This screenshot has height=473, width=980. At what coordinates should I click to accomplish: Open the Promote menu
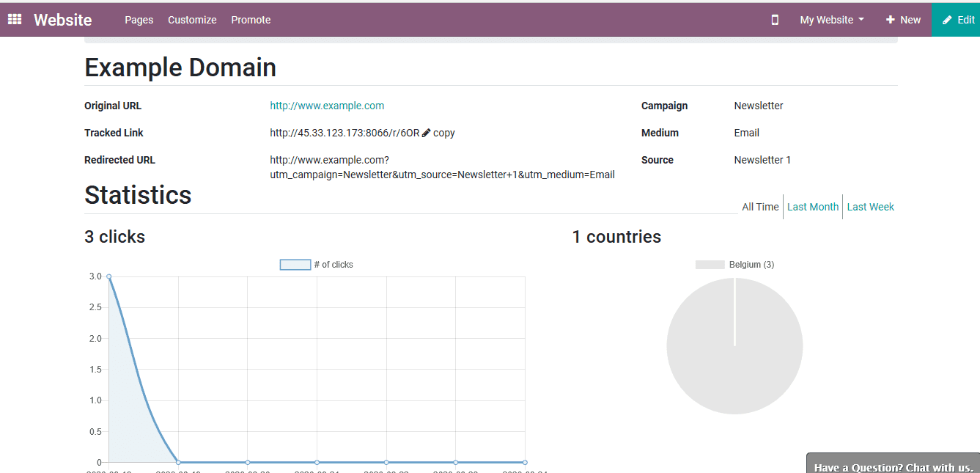[x=251, y=20]
